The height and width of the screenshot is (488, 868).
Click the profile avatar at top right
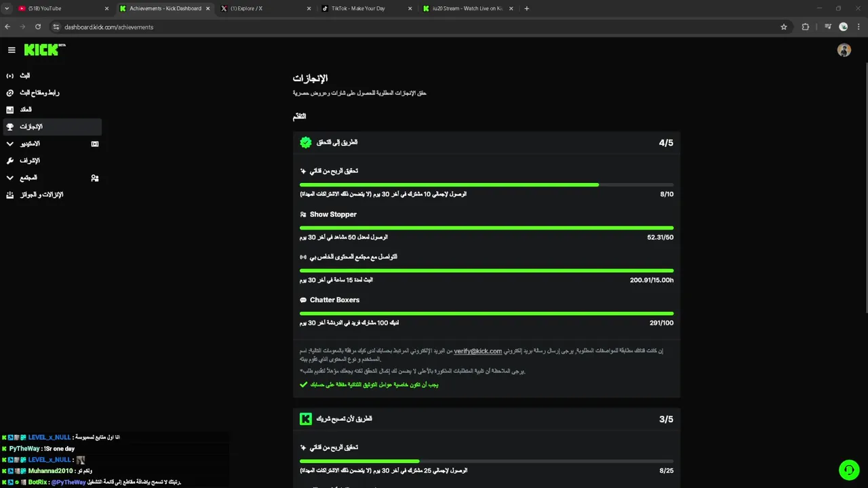coord(844,50)
